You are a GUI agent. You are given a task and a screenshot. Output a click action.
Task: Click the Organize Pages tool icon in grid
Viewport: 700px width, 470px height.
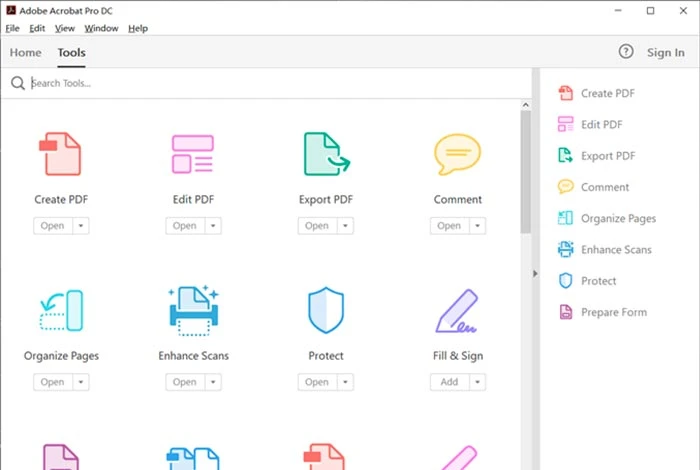coord(62,310)
